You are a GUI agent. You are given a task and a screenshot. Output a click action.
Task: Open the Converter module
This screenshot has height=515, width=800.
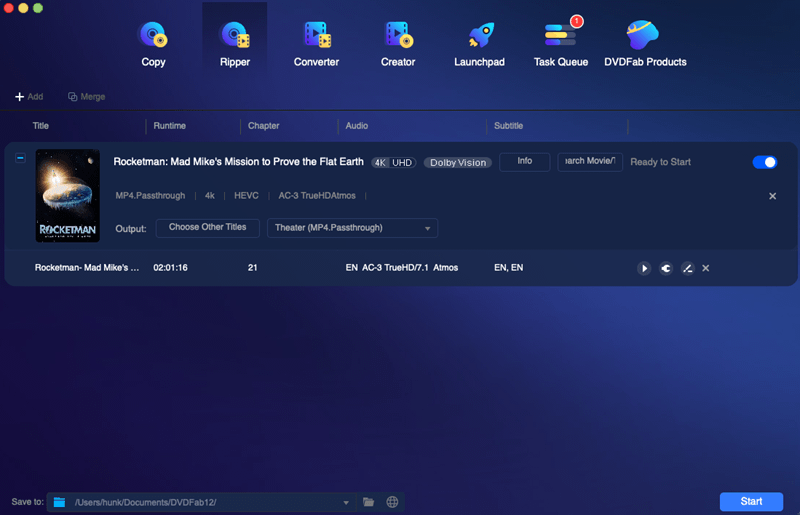coord(316,44)
